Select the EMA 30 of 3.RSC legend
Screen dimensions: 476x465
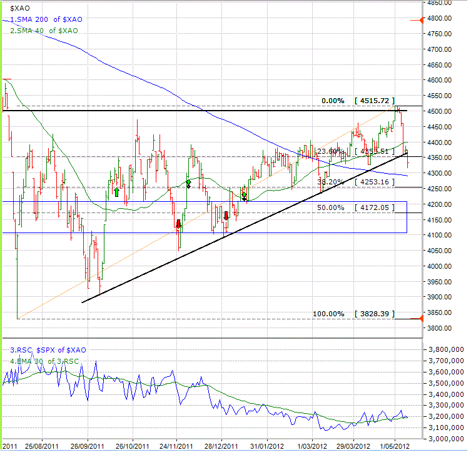44,361
